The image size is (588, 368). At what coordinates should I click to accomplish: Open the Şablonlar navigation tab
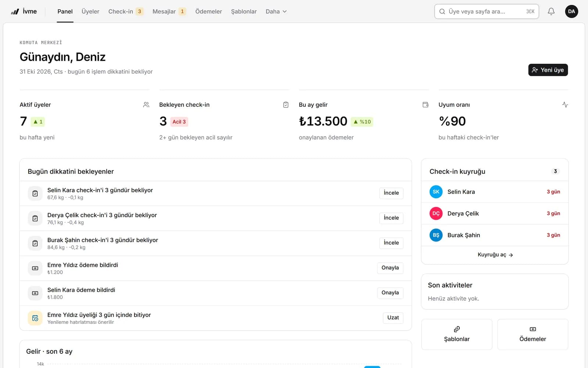(x=244, y=11)
